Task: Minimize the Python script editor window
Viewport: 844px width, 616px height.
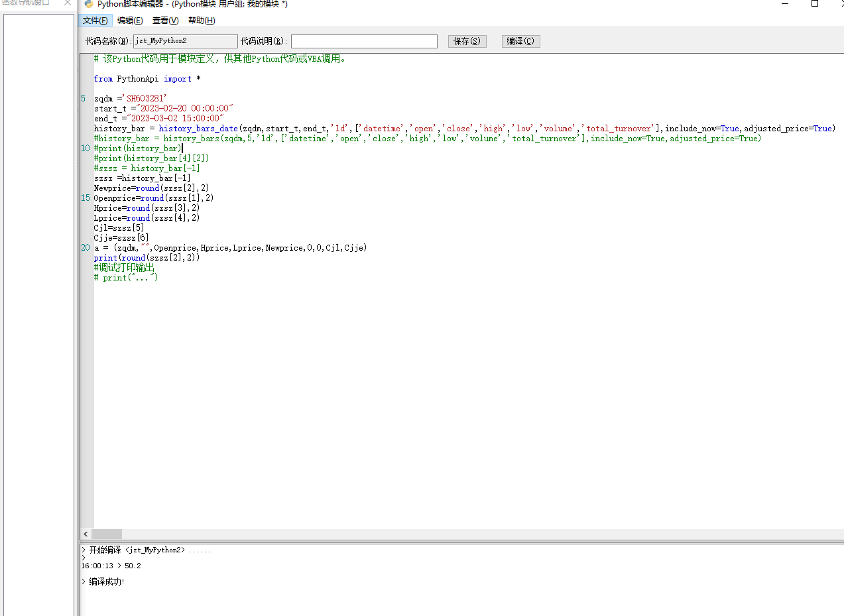Action: tap(784, 3)
